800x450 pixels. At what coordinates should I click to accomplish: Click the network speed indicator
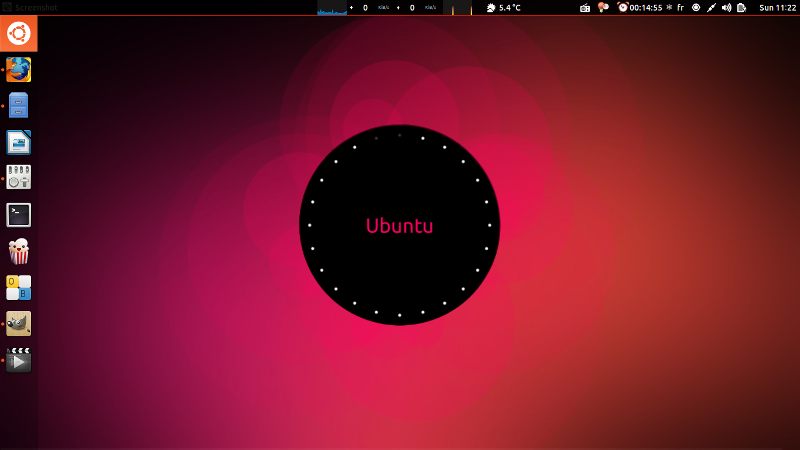[x=393, y=8]
